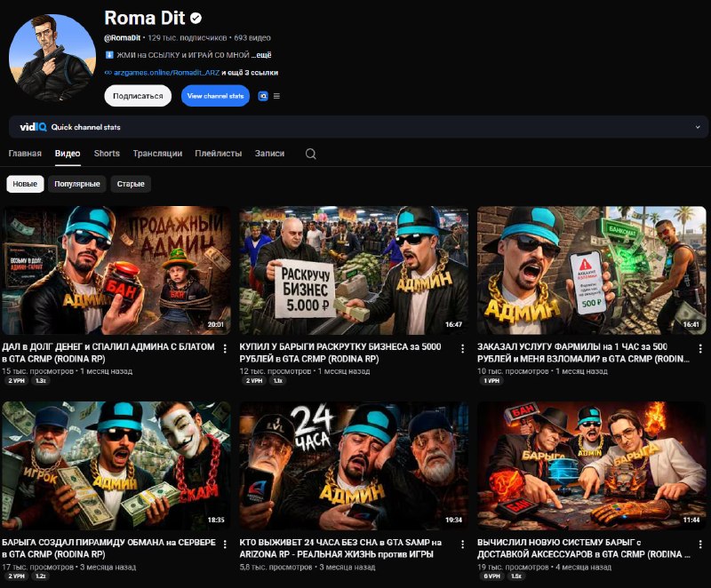Open the arzgames.online/Romadit_ARZ link
The image size is (711, 588).
(x=166, y=73)
